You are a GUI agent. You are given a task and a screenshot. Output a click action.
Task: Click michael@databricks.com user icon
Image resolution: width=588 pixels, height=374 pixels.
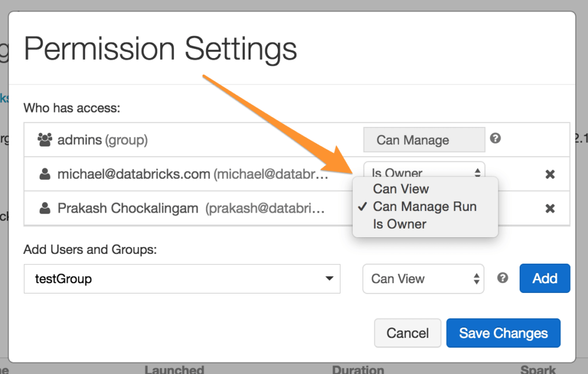tap(44, 174)
